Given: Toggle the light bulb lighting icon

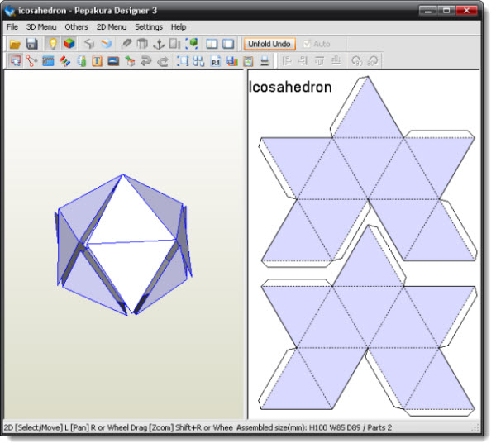Looking at the screenshot, I should [x=53, y=44].
